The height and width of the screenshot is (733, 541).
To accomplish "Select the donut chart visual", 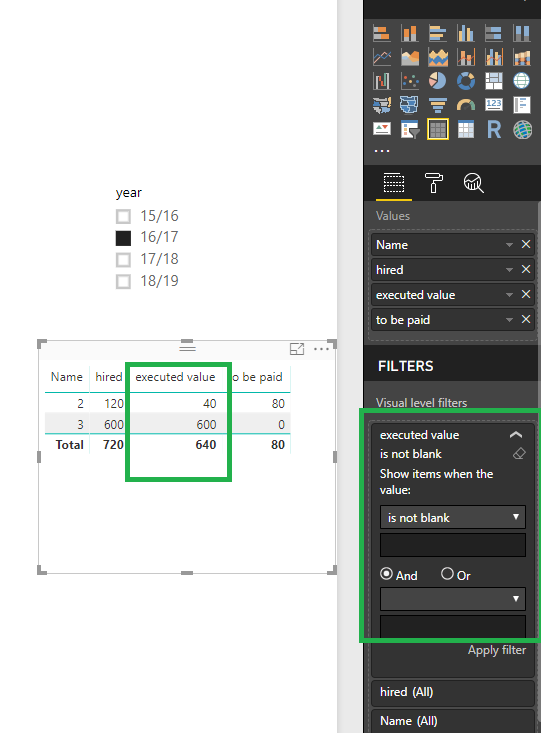I will pos(466,81).
